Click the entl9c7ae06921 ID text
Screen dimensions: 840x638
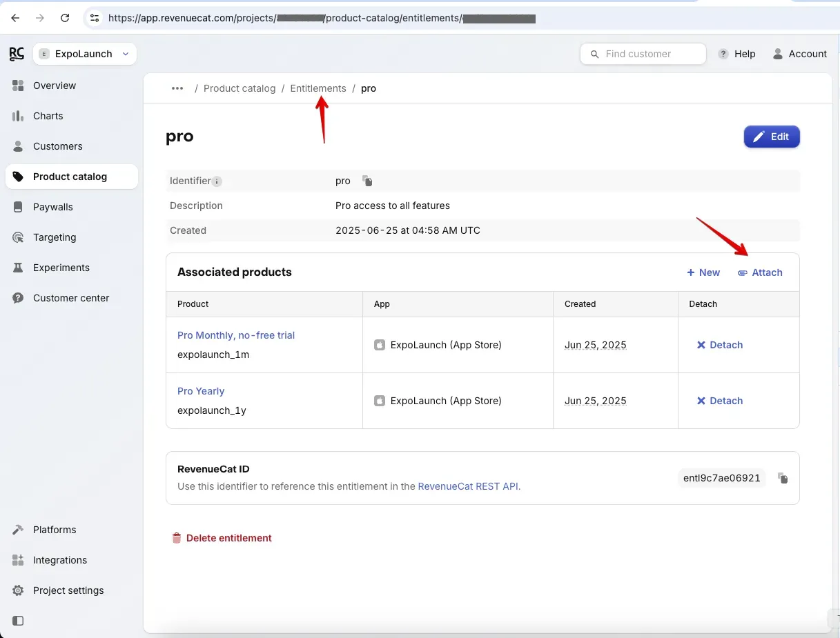click(x=722, y=478)
